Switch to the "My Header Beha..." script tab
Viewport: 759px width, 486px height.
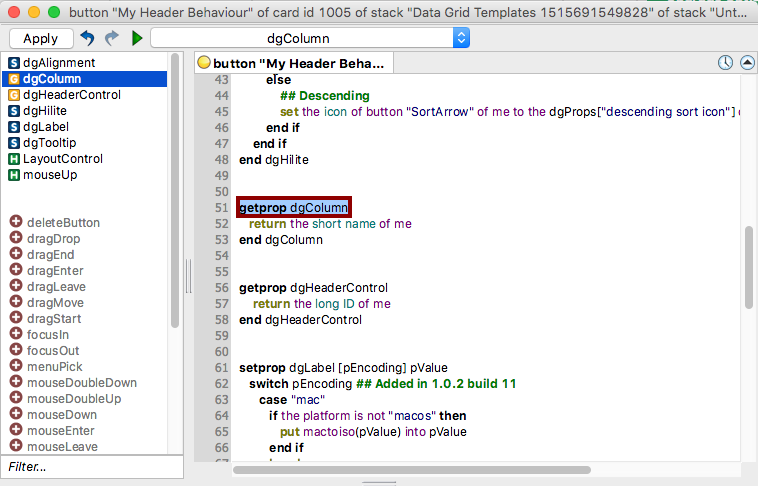click(294, 63)
